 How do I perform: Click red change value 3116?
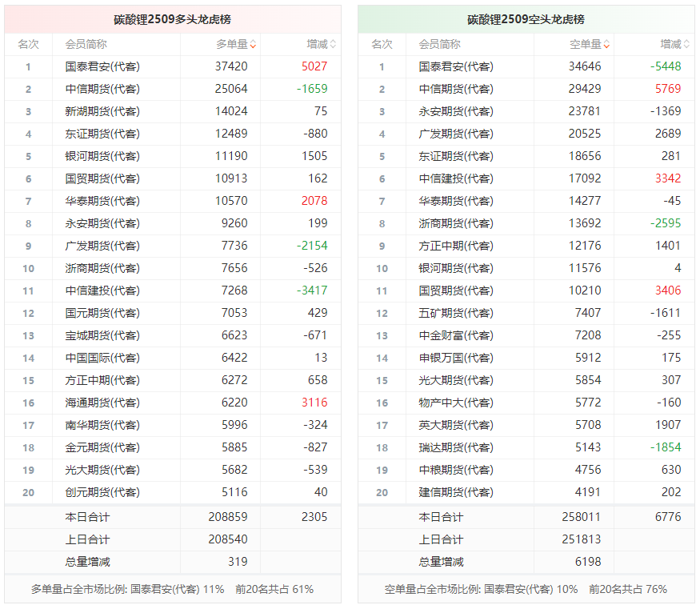click(314, 403)
